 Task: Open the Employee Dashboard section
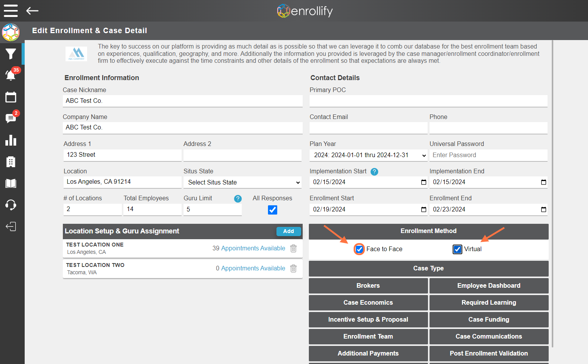(489, 286)
